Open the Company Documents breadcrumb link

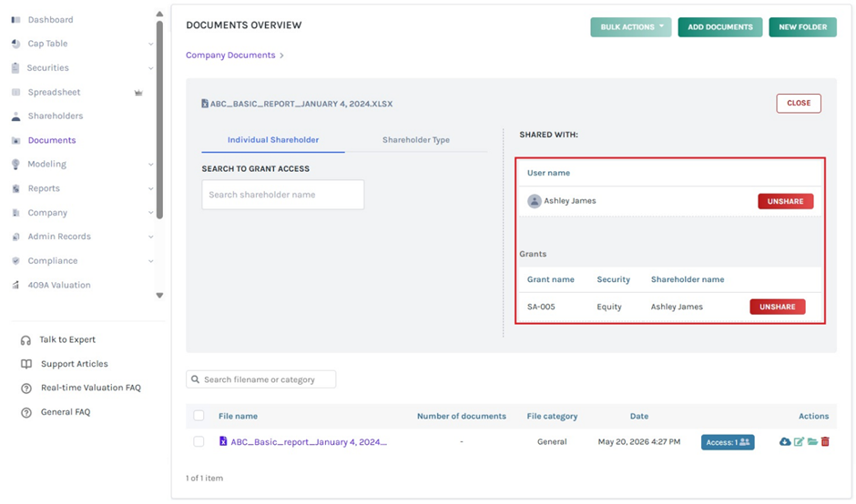tap(230, 55)
